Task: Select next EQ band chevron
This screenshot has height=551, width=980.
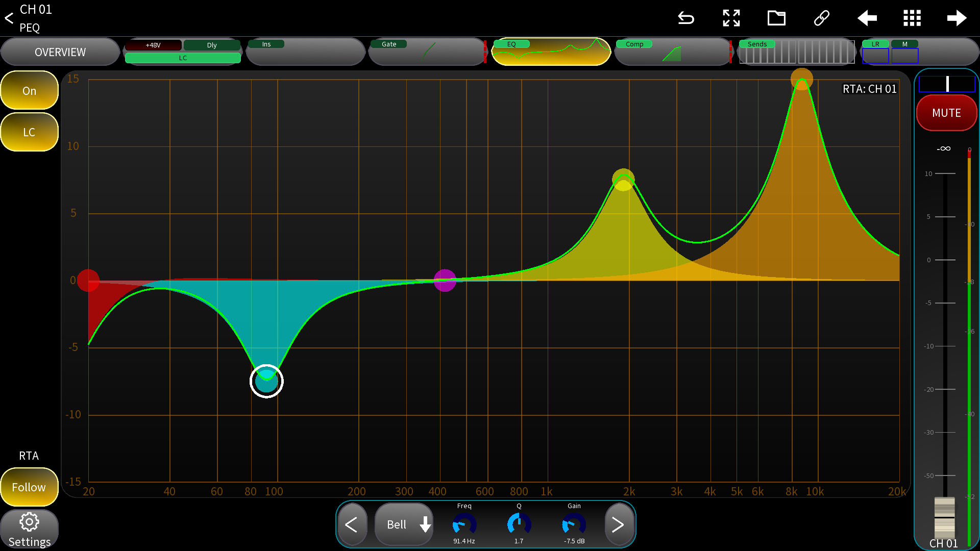Action: pyautogui.click(x=618, y=524)
